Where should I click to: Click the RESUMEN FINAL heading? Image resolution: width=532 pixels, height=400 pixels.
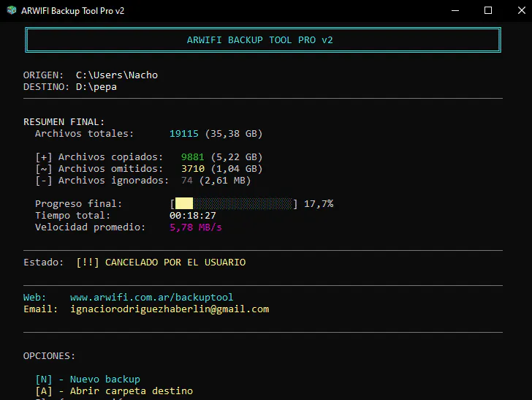[x=64, y=122]
